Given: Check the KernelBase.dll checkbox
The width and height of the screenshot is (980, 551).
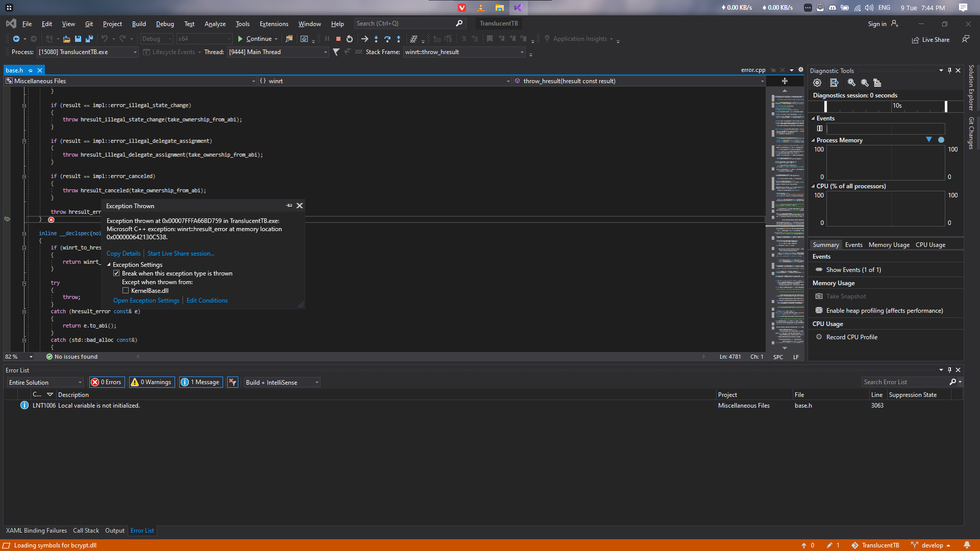Looking at the screenshot, I should point(126,291).
